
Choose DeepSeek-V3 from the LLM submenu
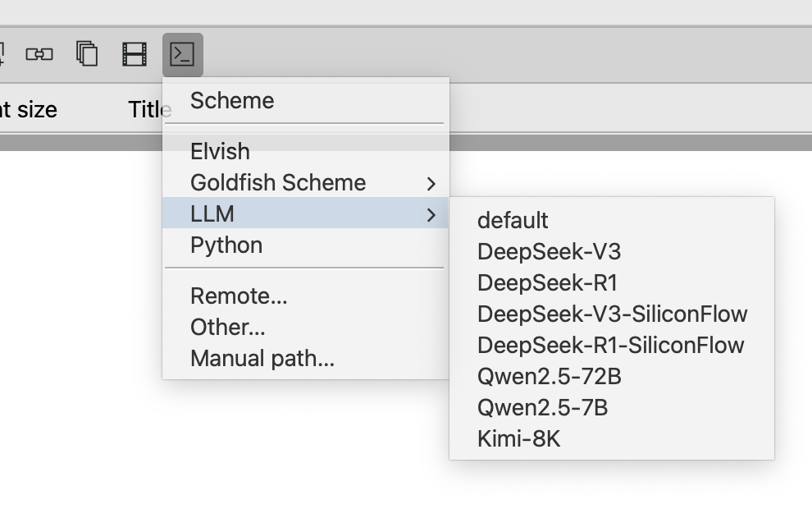point(544,252)
